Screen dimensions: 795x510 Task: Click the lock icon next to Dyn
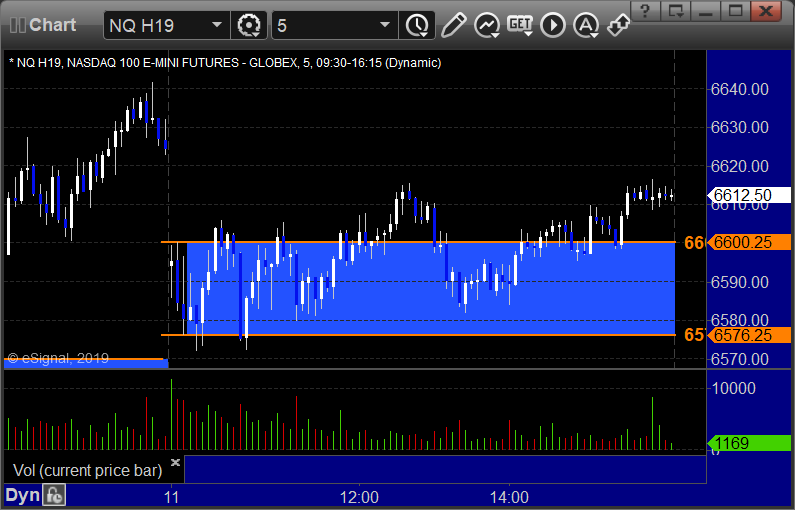[x=54, y=495]
